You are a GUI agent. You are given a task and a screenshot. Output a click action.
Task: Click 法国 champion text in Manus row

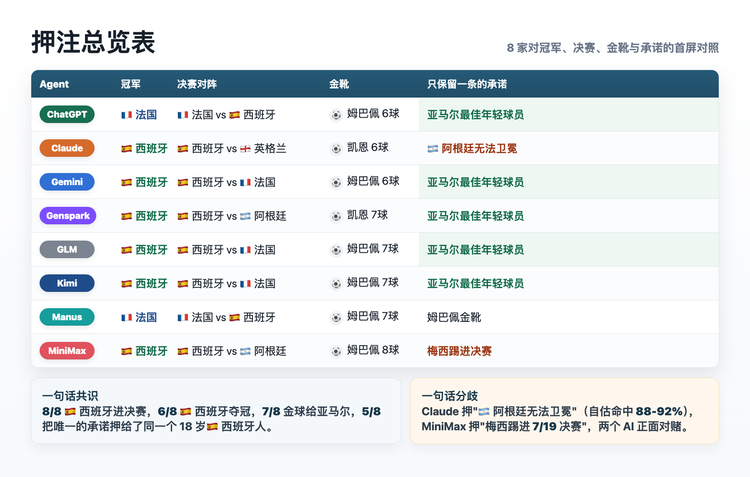tap(146, 317)
